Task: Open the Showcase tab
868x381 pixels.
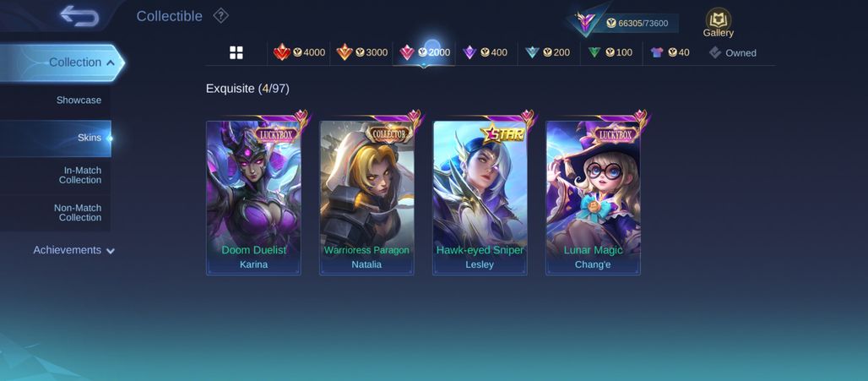Action: point(56,101)
